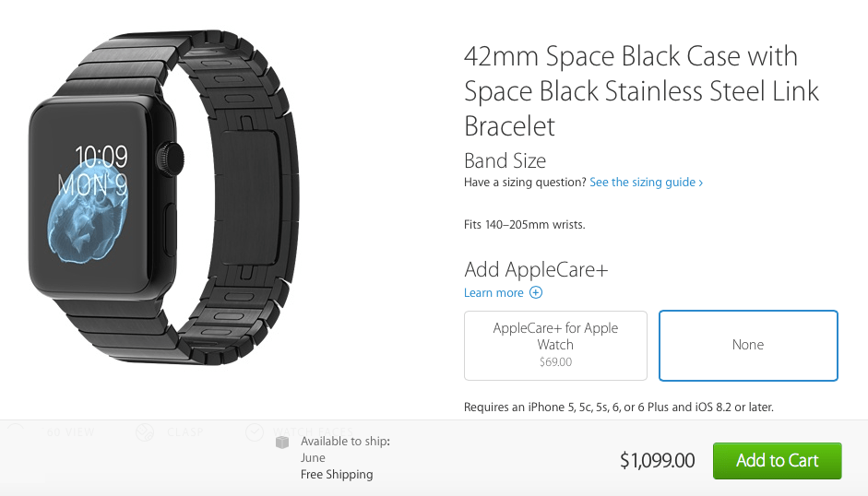Viewport: 868px width, 496px height.
Task: Switch to the 360 VIEW tab label
Action: tap(71, 431)
